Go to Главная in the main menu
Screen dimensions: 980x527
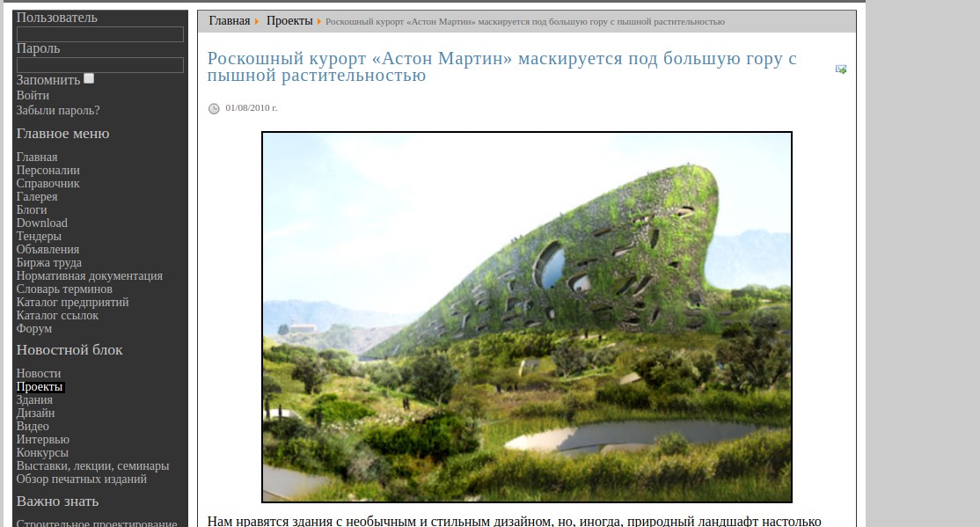click(37, 157)
